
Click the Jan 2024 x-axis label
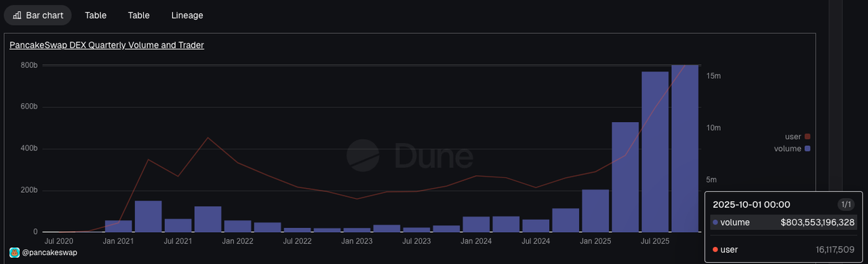click(476, 241)
